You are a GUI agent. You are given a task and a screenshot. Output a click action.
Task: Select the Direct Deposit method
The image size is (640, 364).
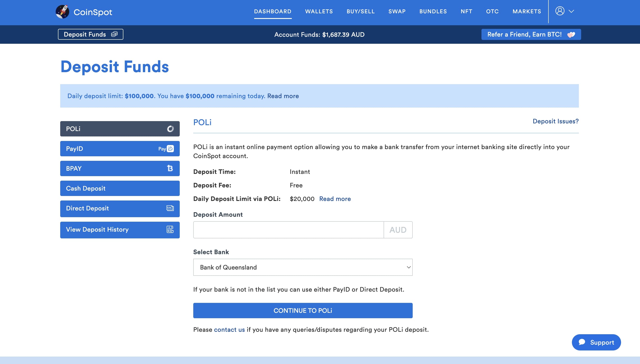120,209
